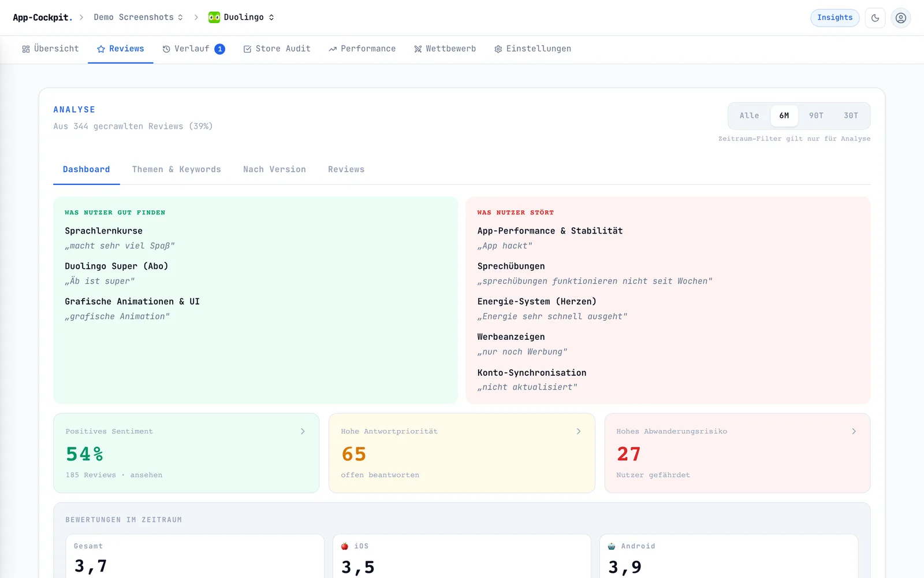Screen dimensions: 924x578
Task: Click the Sprachlernkurse topic
Action: [104, 231]
